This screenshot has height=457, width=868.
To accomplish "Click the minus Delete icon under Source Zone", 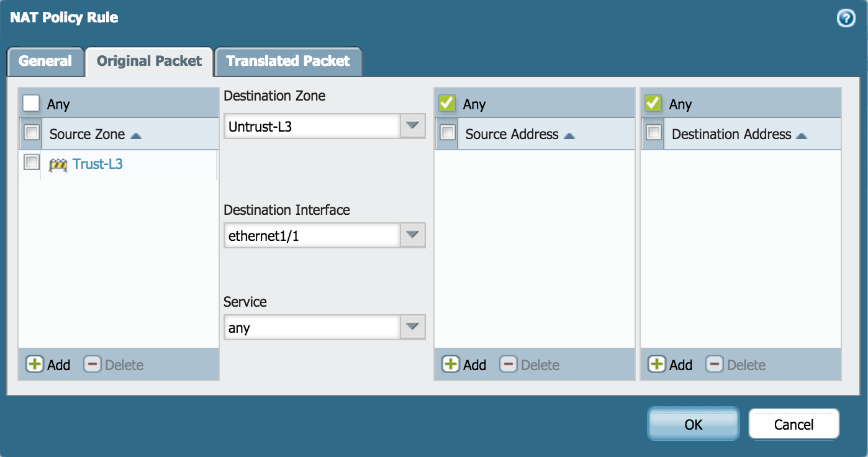I will coord(93,364).
